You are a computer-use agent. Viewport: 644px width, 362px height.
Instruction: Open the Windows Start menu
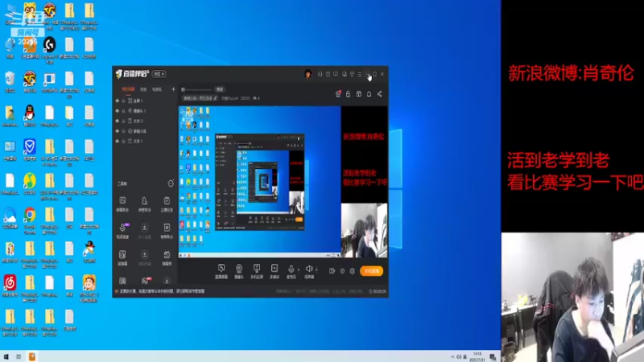6,356
